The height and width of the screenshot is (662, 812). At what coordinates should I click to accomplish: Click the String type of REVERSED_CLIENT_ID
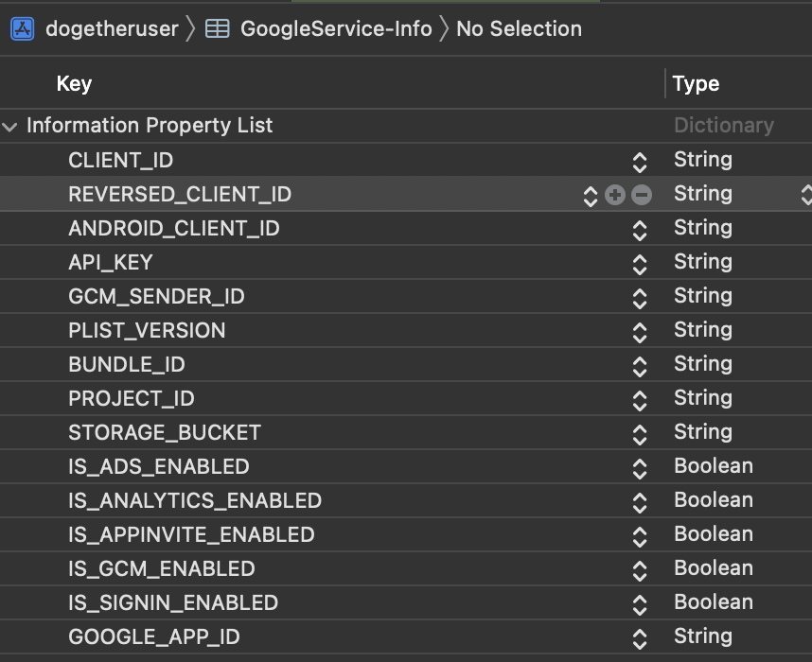click(x=703, y=194)
